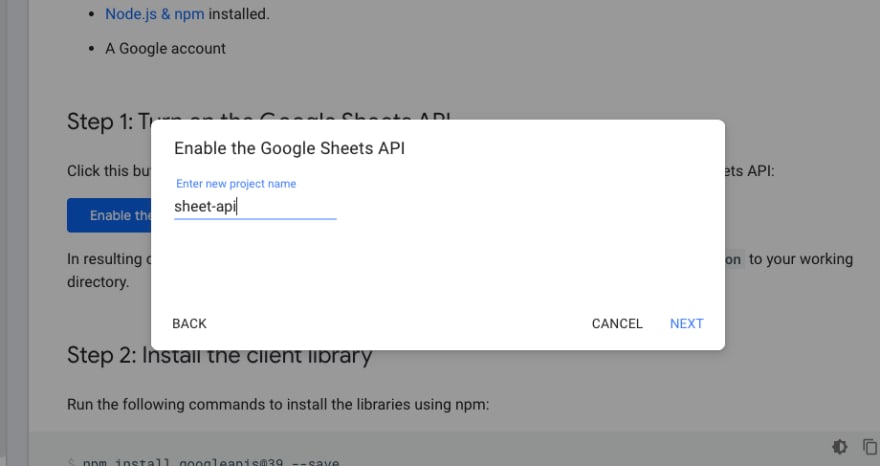Image resolution: width=880 pixels, height=466 pixels.
Task: Click NEXT in the Enable Sheets API dialog
Action: (x=686, y=323)
